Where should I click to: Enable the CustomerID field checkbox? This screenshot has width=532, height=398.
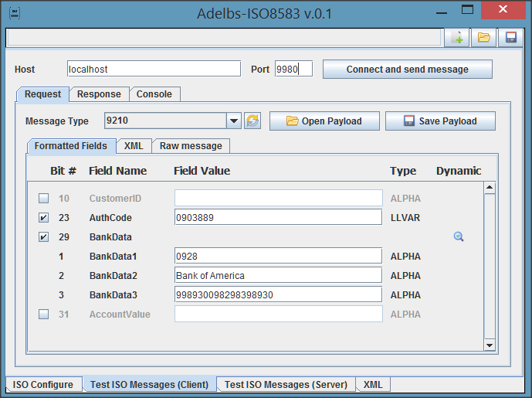point(44,199)
